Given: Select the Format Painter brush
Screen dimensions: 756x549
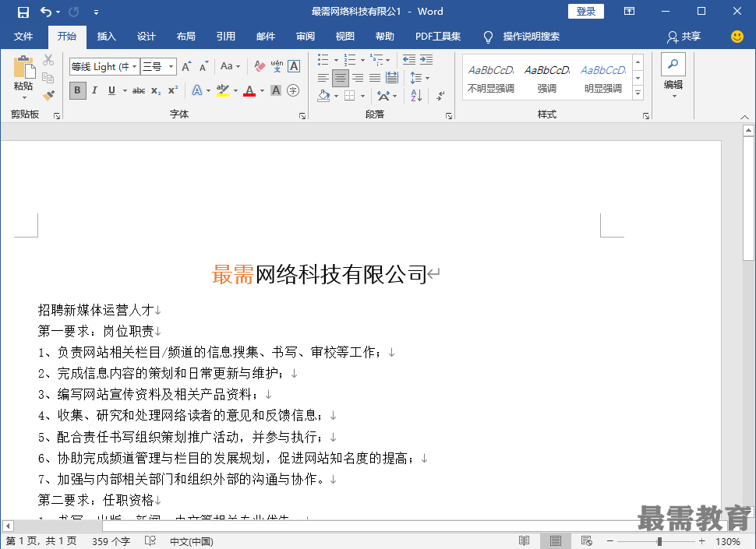Looking at the screenshot, I should 48,95.
